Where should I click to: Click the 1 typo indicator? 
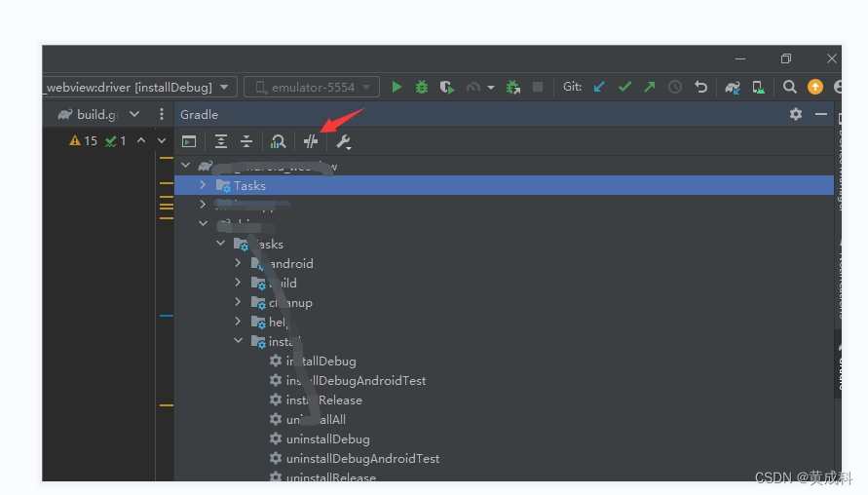[x=116, y=140]
